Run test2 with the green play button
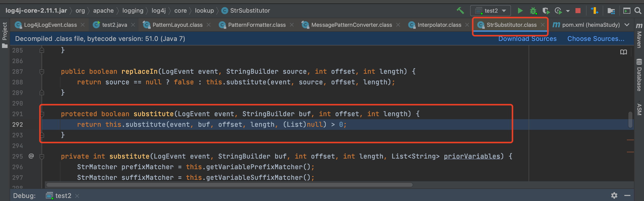Viewport: 644px width, 201px height. click(520, 11)
